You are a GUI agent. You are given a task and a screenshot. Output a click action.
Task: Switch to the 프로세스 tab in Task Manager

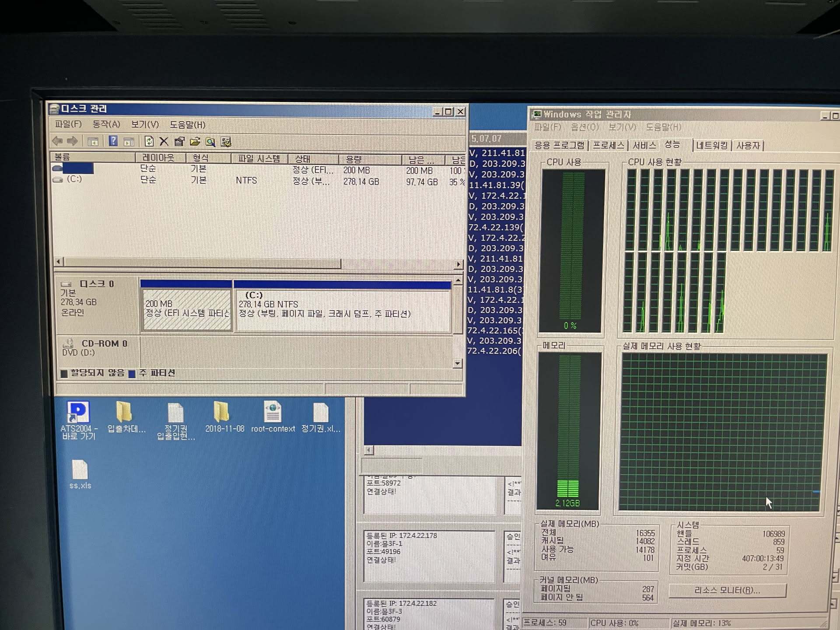(608, 145)
